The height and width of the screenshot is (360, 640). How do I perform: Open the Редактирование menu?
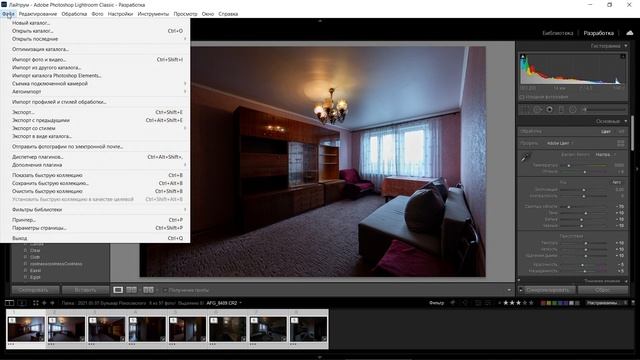[38, 14]
